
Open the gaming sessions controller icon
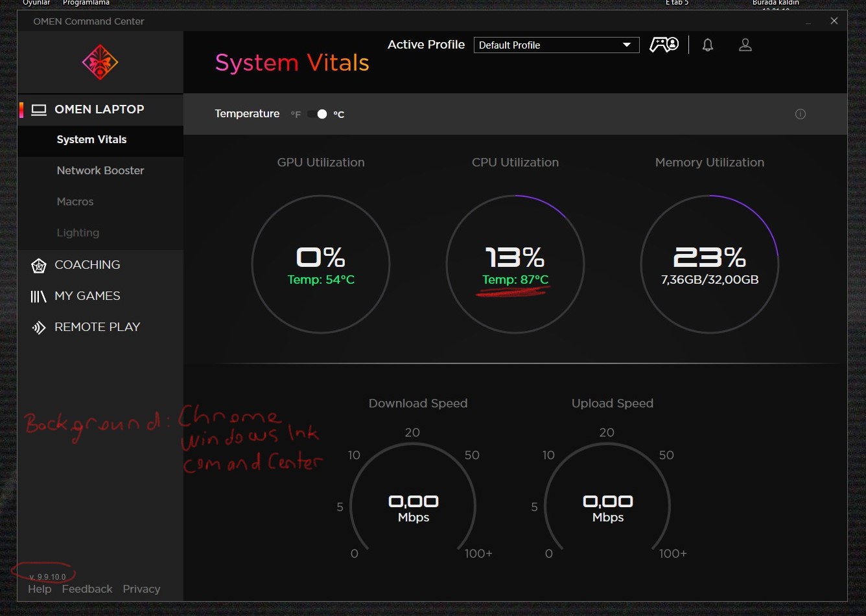click(x=664, y=44)
